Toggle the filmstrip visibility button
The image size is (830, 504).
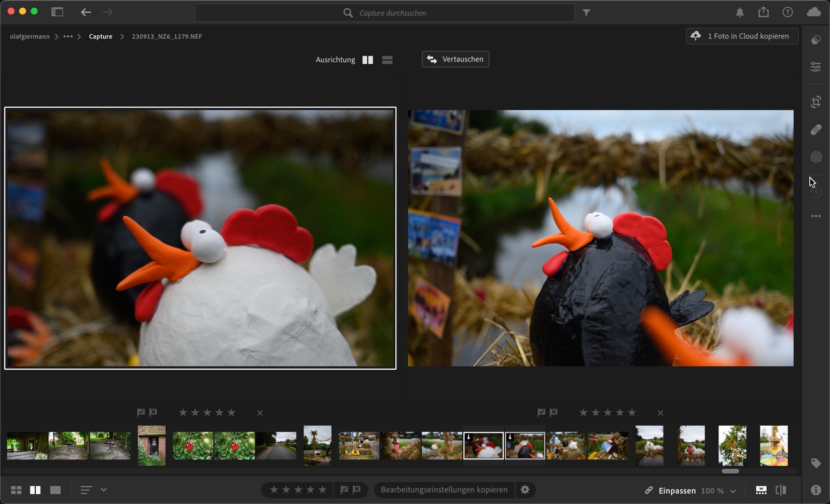(761, 490)
